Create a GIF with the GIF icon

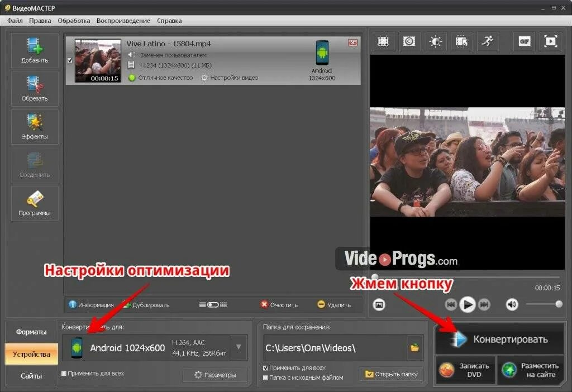point(524,41)
